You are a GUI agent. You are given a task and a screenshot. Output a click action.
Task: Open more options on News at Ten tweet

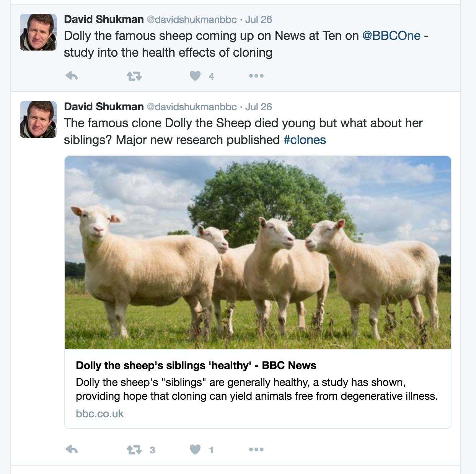click(x=256, y=76)
